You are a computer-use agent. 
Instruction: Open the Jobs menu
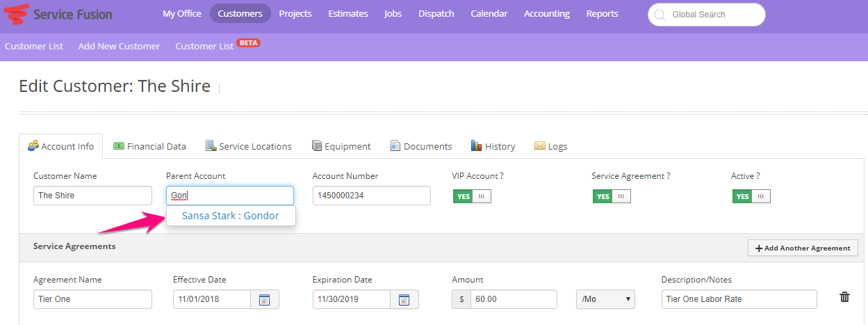pos(393,13)
